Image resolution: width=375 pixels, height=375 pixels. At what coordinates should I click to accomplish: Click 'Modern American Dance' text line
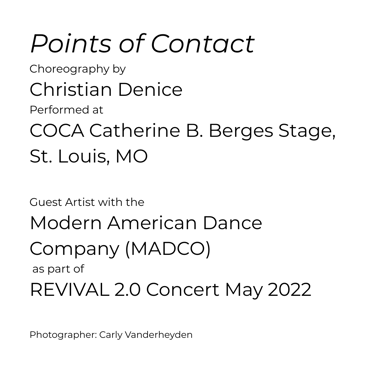click(x=146, y=223)
